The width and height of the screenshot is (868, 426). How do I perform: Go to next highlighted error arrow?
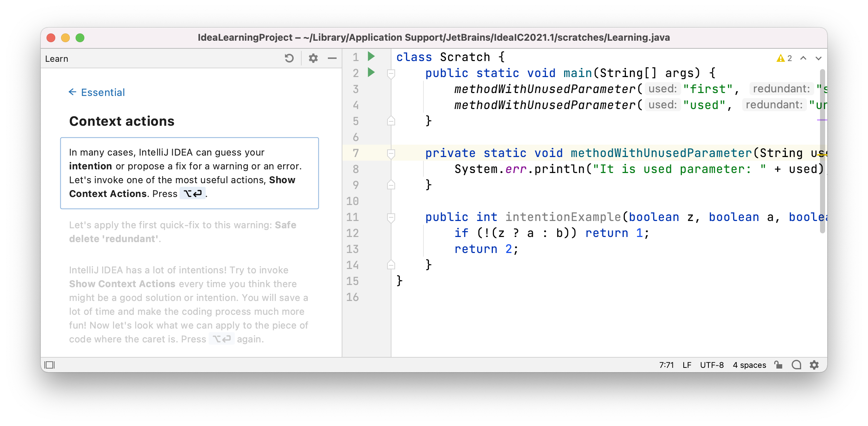click(x=819, y=58)
